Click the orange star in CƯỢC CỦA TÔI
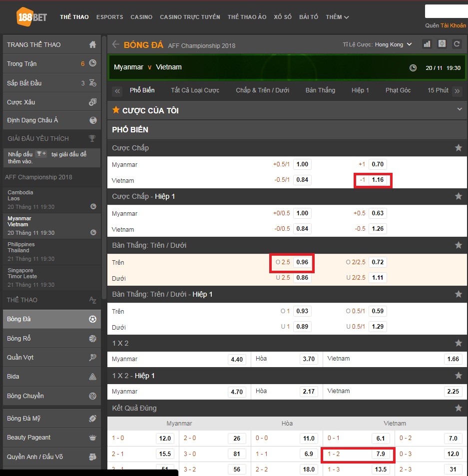 tap(116, 110)
